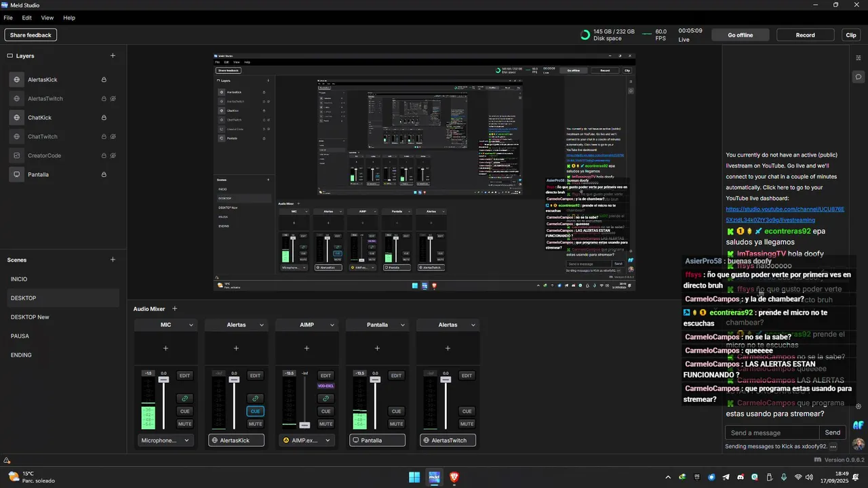Toggle the lock on the AlertasKick layer
The height and width of the screenshot is (488, 868).
[x=104, y=79]
